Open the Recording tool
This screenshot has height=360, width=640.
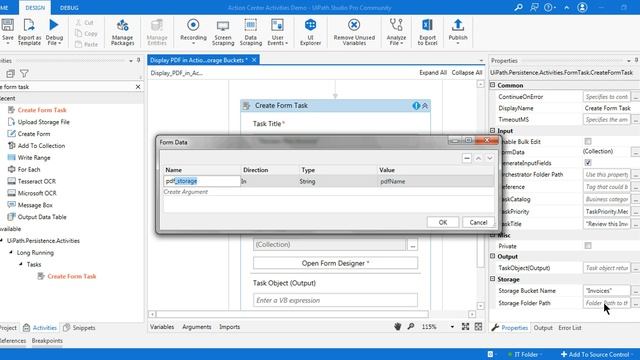click(193, 31)
